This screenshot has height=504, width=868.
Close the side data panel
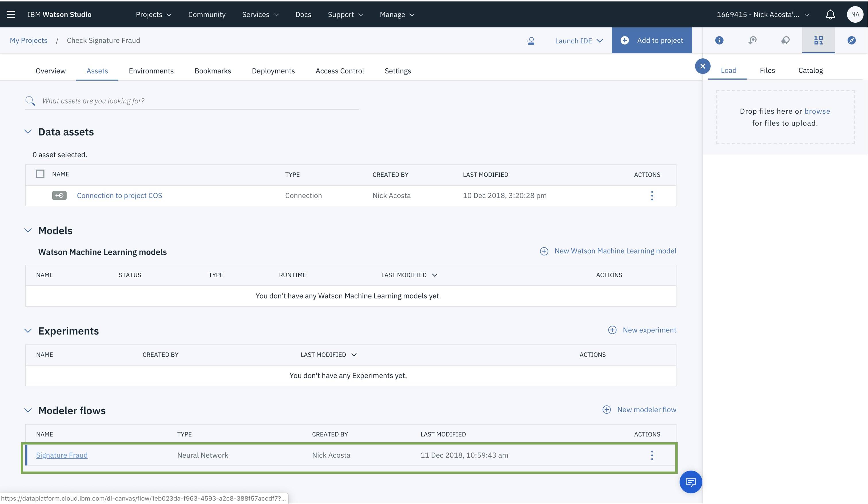pos(703,66)
